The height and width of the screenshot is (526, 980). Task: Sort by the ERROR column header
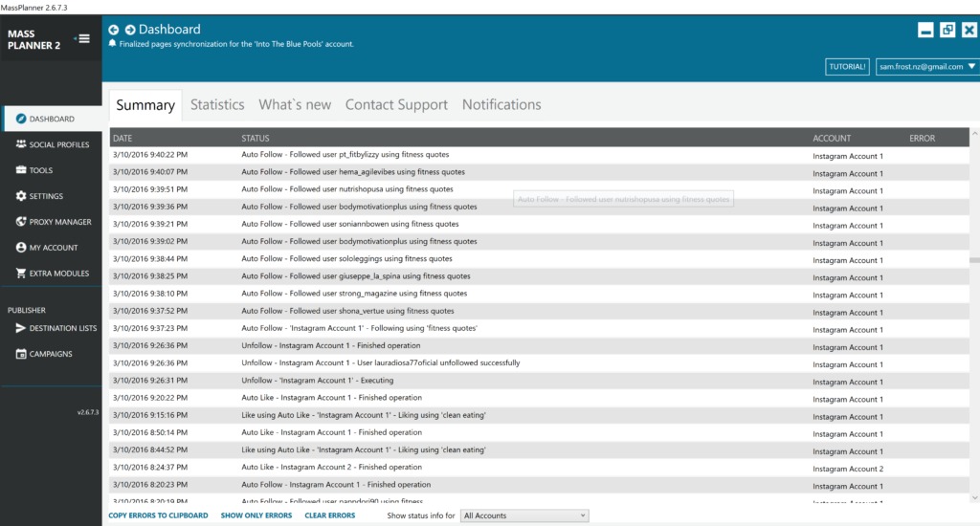922,138
